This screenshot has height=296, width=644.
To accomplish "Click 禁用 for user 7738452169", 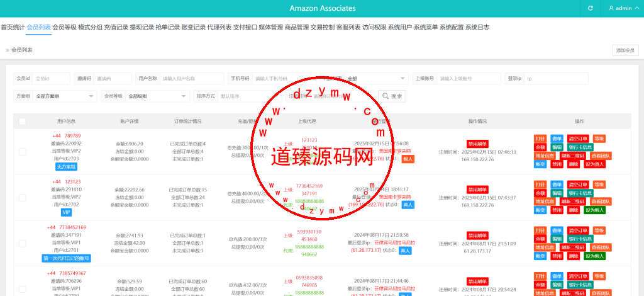I will pyautogui.click(x=557, y=256).
